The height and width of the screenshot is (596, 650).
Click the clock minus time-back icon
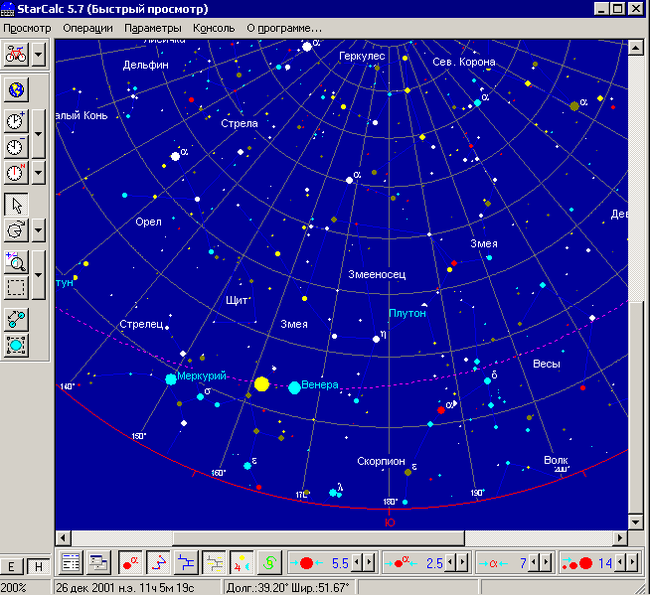pyautogui.click(x=16, y=146)
